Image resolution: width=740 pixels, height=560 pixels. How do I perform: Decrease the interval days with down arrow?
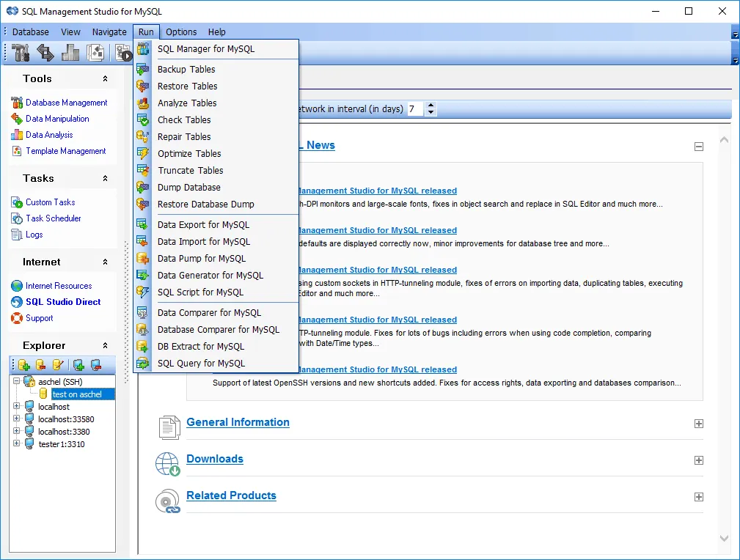[431, 112]
